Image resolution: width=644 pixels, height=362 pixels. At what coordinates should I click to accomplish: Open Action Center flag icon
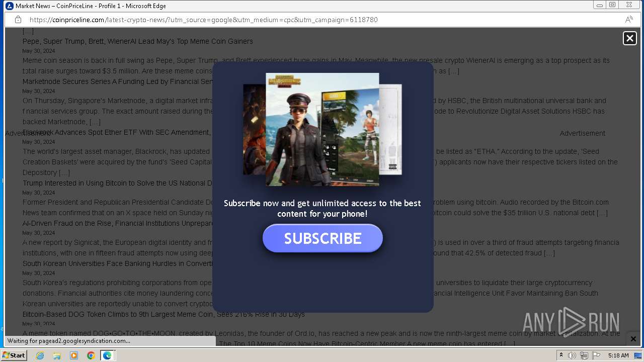tap(596, 355)
